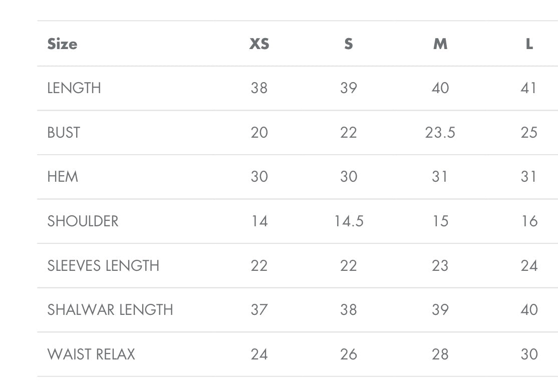The width and height of the screenshot is (558, 392).
Task: Click the LENGTH row label
Action: point(74,88)
